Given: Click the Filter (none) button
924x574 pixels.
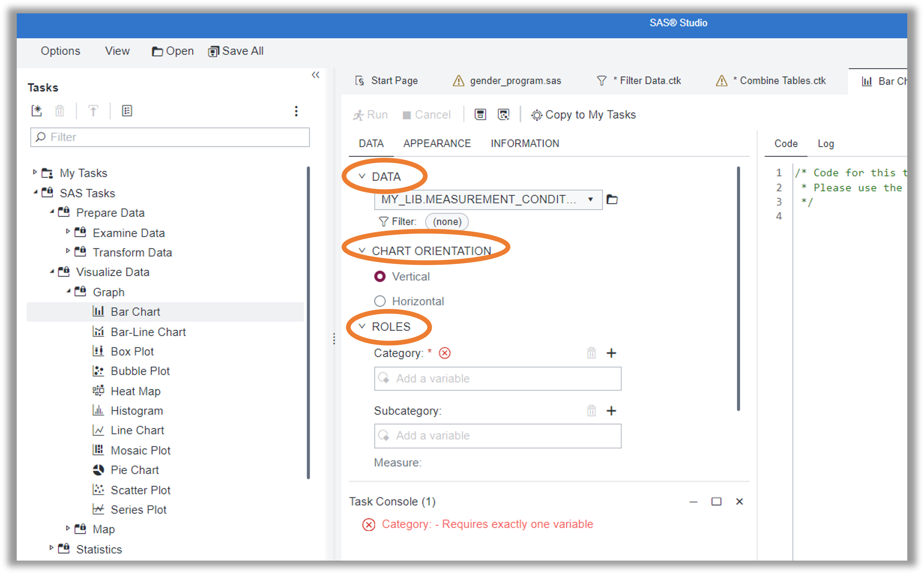Looking at the screenshot, I should pyautogui.click(x=447, y=222).
